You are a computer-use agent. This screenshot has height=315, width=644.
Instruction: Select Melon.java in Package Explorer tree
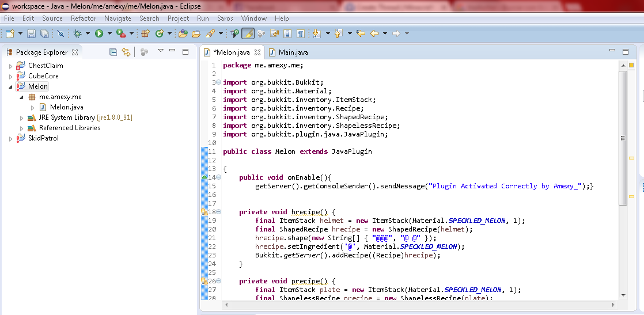66,107
